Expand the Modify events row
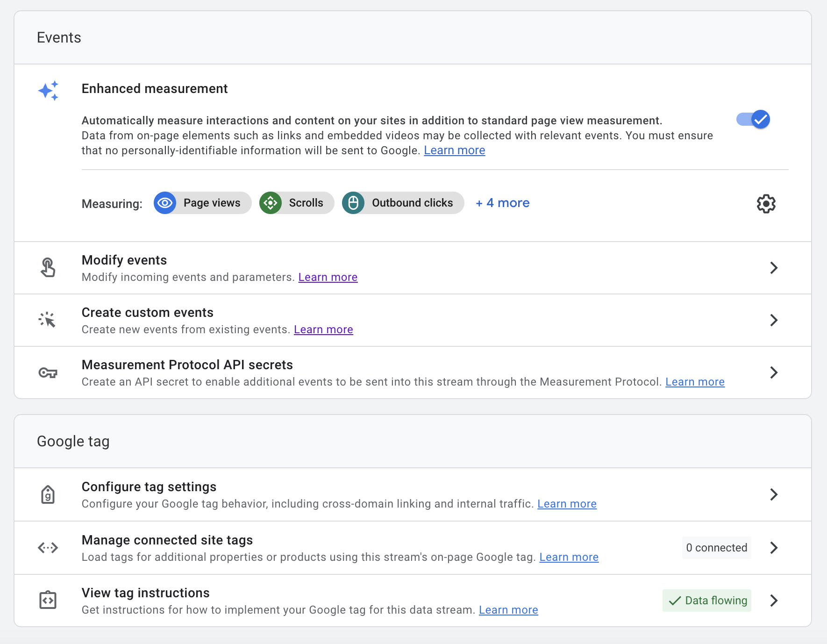This screenshot has width=827, height=644. pyautogui.click(x=774, y=268)
